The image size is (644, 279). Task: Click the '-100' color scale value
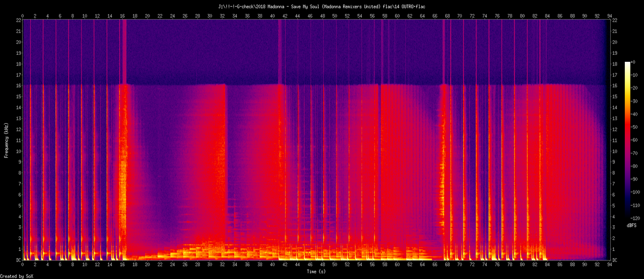click(x=636, y=192)
